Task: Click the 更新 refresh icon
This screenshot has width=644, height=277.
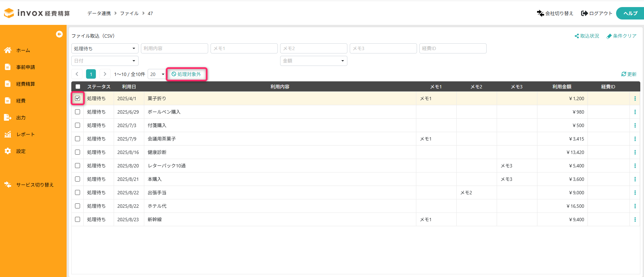Action: pyautogui.click(x=623, y=74)
